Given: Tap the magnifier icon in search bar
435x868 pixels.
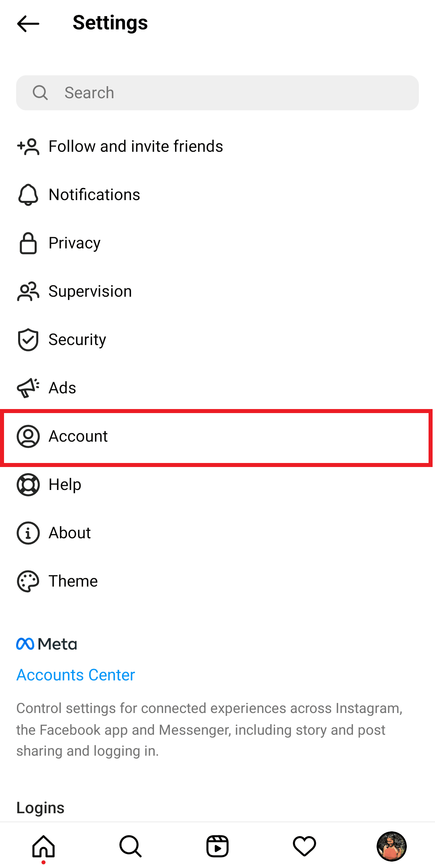Looking at the screenshot, I should 40,93.
